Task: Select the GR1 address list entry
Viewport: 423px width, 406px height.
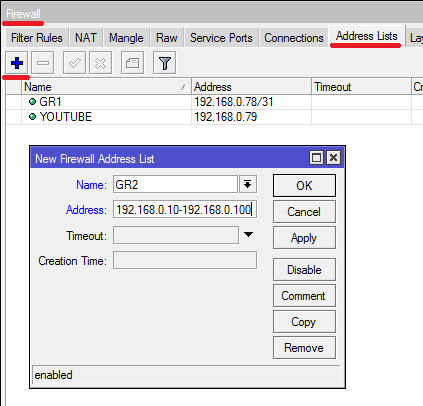Action: (x=213, y=102)
